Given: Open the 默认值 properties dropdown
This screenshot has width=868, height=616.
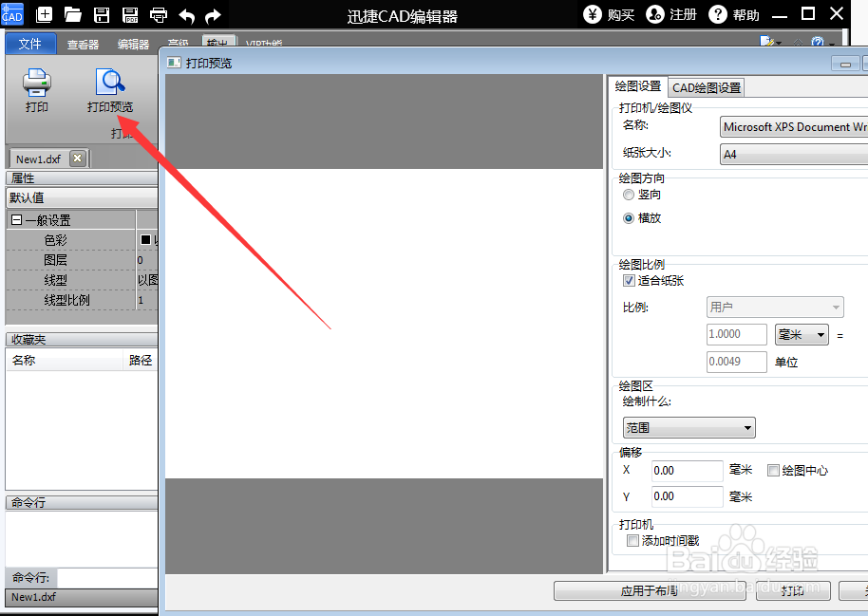Looking at the screenshot, I should 82,197.
